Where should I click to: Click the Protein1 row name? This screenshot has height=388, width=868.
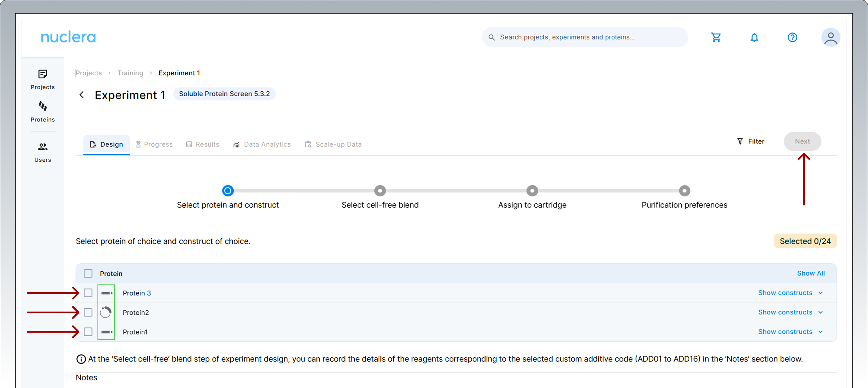[135, 332]
